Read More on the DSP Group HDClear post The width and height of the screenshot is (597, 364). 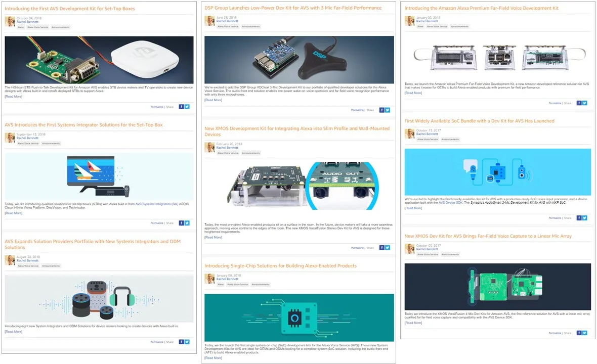pos(213,100)
